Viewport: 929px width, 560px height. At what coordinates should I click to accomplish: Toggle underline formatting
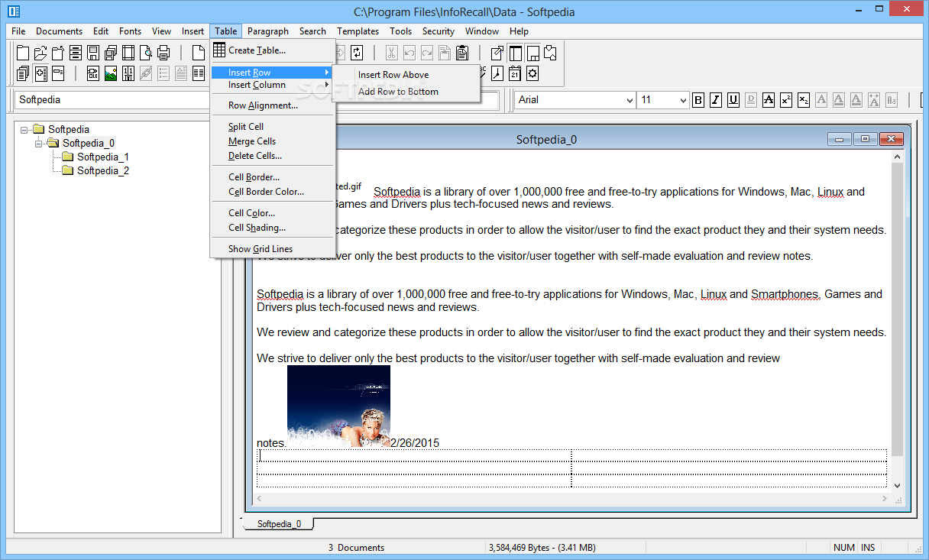click(x=733, y=100)
